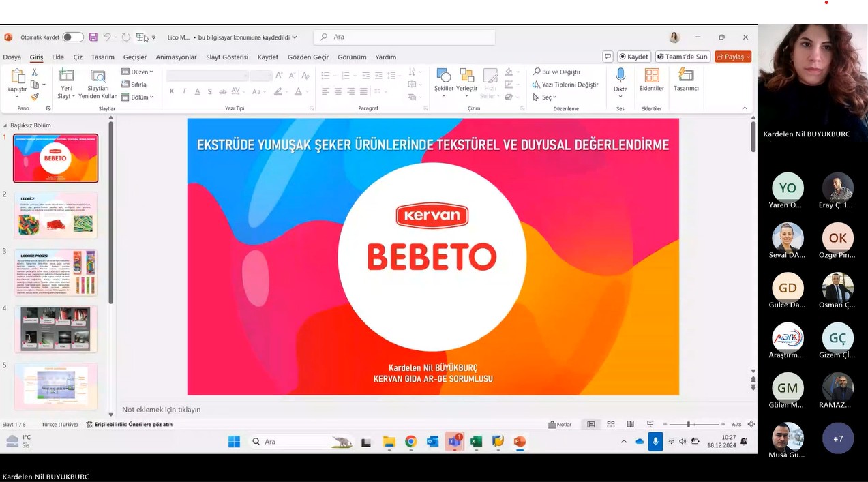Toggle the Notlar notes pane
This screenshot has width=868, height=482.
560,424
